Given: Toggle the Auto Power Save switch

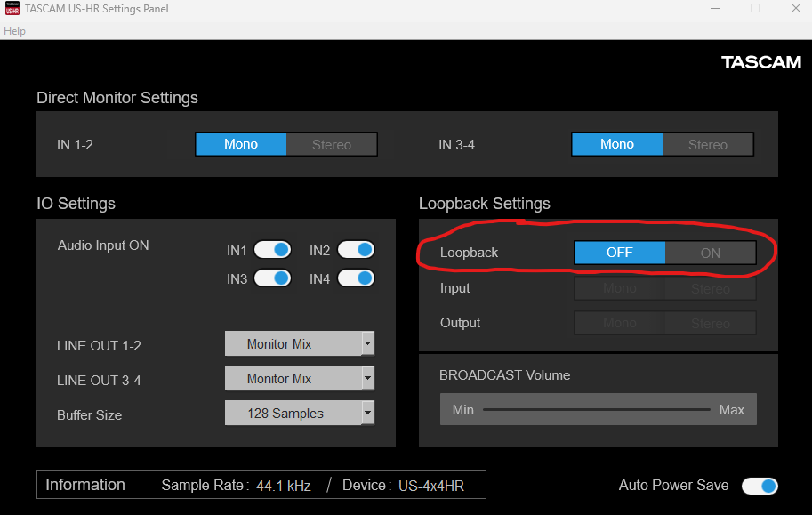Looking at the screenshot, I should [x=760, y=486].
